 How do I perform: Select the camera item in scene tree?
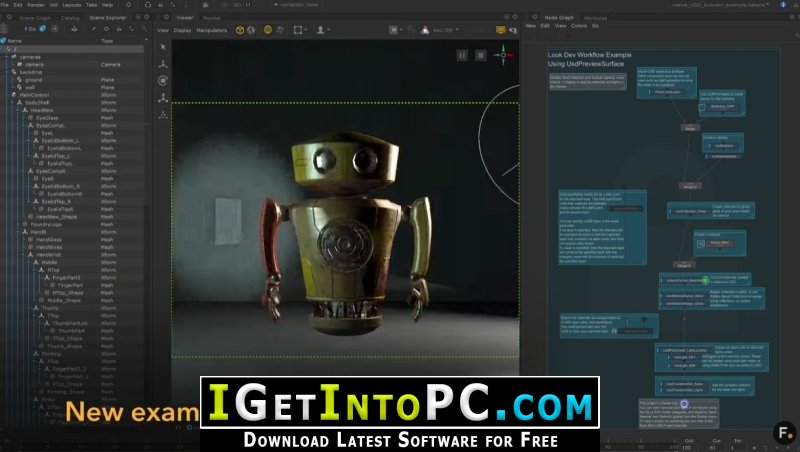[x=35, y=64]
